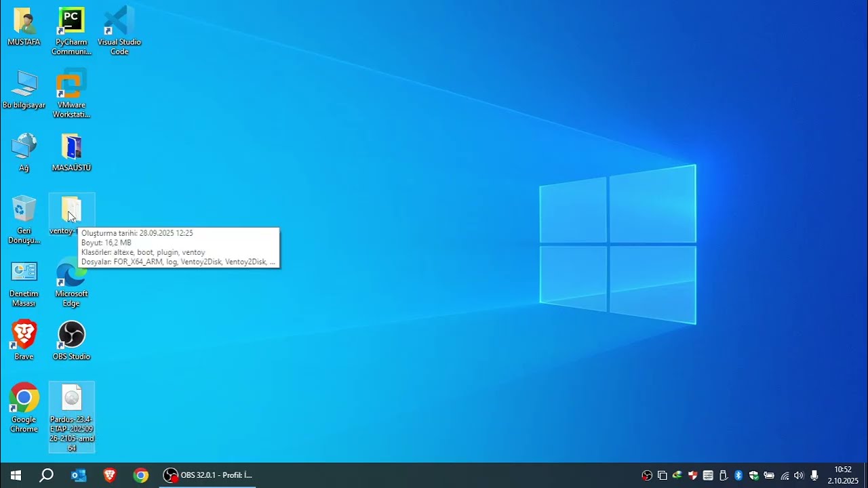The width and height of the screenshot is (868, 488).
Task: Select the OBS Studio desktop shortcut
Action: click(71, 341)
